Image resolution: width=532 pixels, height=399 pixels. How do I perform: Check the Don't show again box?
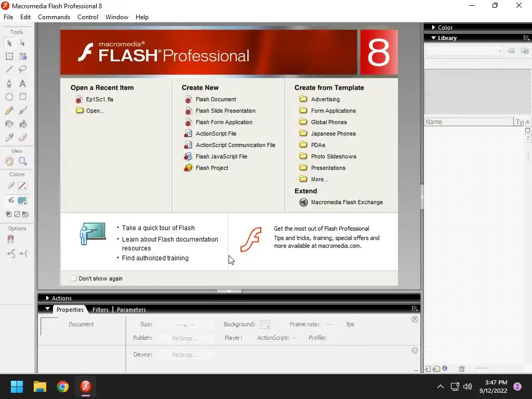[74, 278]
